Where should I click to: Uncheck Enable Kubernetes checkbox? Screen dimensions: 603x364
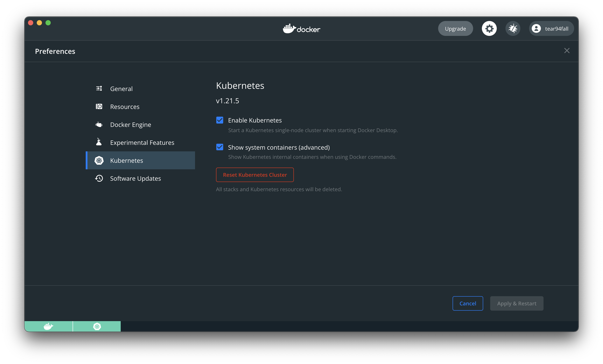point(220,120)
